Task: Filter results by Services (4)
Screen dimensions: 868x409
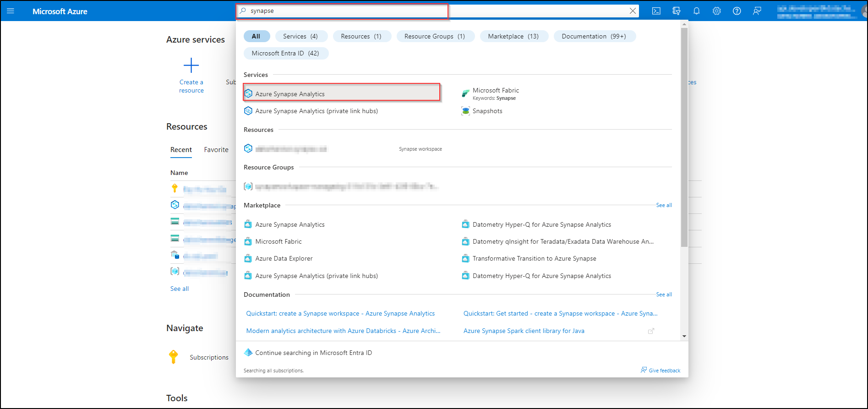Action: click(300, 36)
